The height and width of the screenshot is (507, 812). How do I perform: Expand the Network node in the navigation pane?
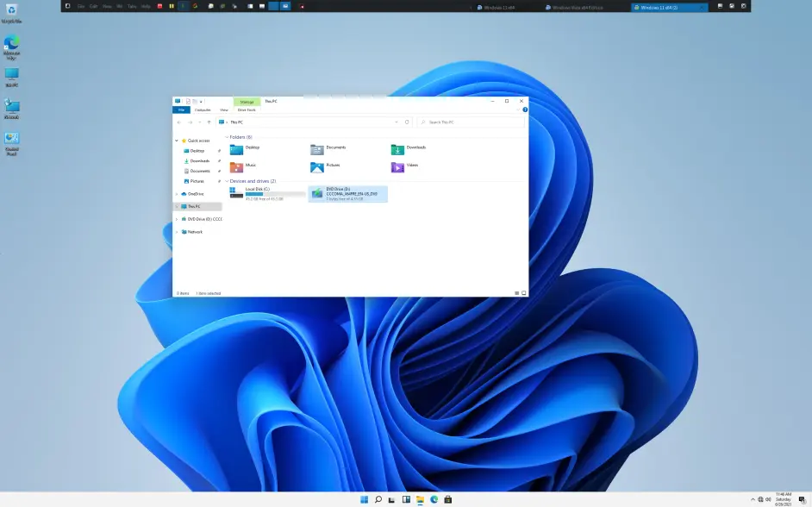click(177, 232)
